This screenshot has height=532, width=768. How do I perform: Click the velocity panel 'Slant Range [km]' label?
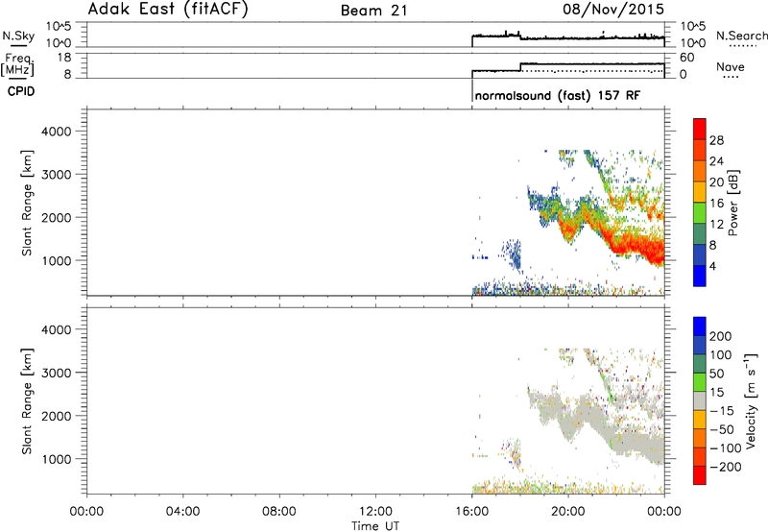tap(27, 401)
